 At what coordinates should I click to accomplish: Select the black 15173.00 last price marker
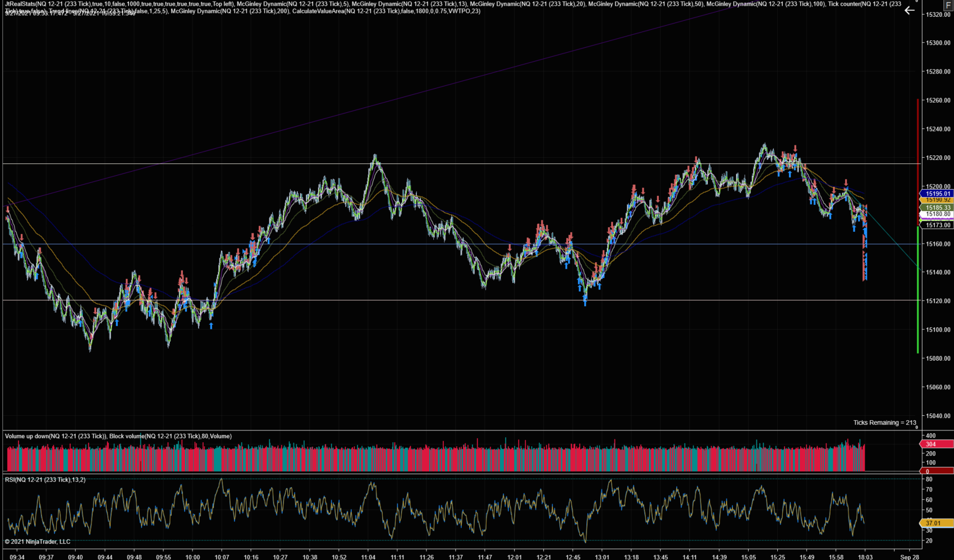[x=937, y=225]
